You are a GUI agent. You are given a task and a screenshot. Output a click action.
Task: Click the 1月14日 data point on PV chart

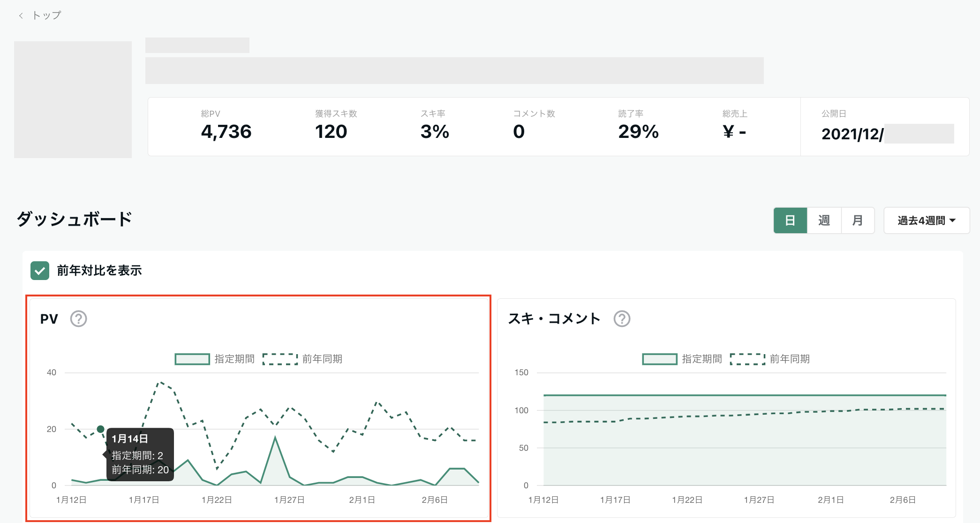coord(100,429)
